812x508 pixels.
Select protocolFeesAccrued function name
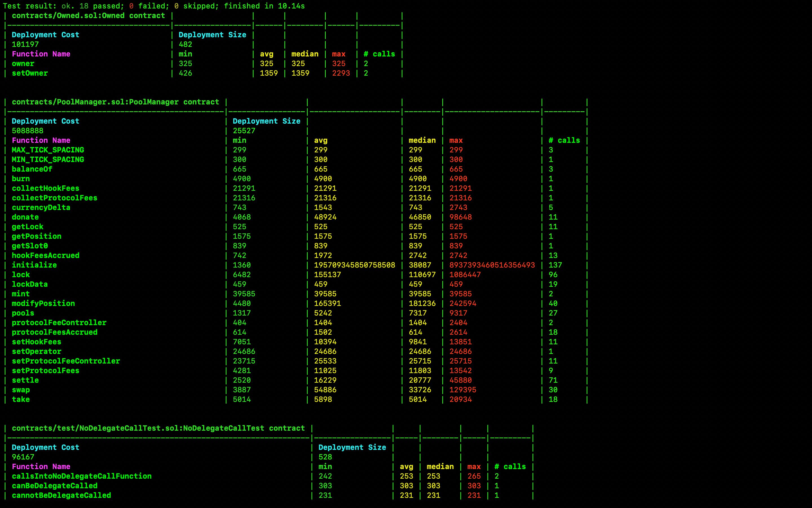[x=54, y=332]
